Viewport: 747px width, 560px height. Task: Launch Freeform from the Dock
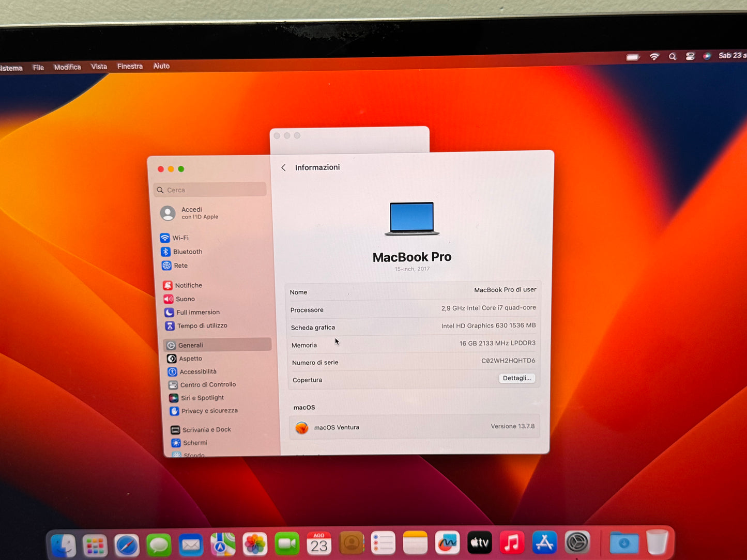(448, 543)
